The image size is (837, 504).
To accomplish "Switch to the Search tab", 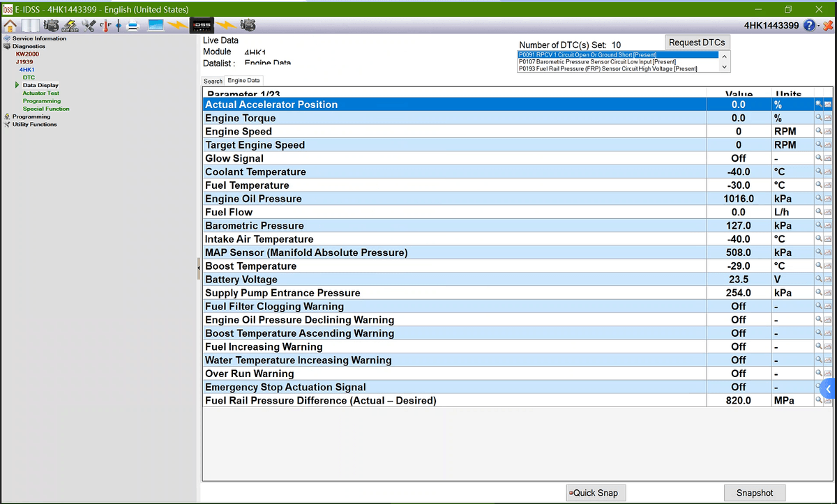I will (213, 81).
